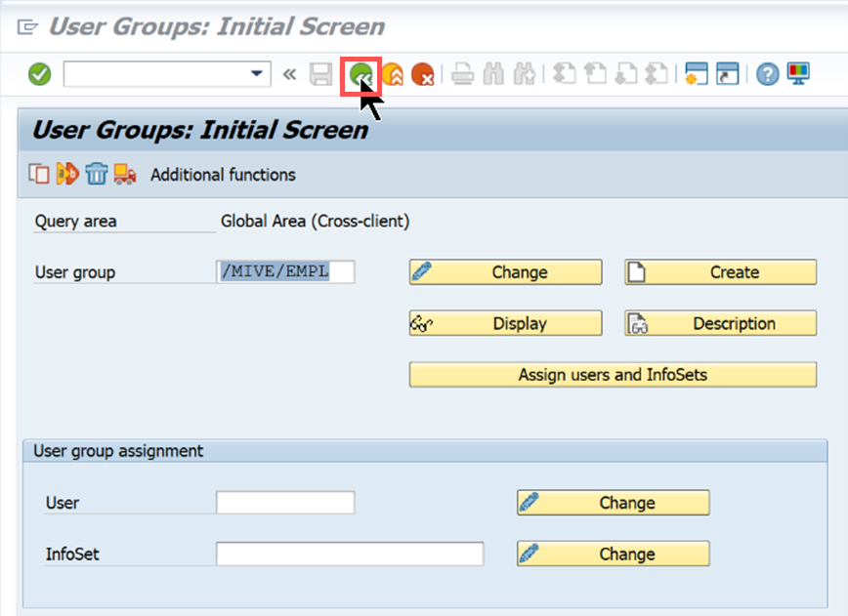
Task: Go to the next page icon
Action: 626,74
